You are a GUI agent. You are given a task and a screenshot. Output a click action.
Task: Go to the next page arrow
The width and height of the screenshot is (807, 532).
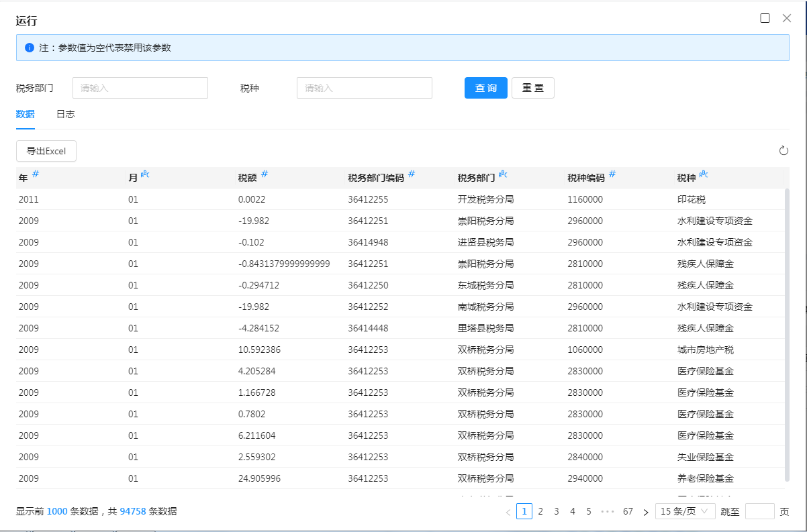(x=646, y=512)
